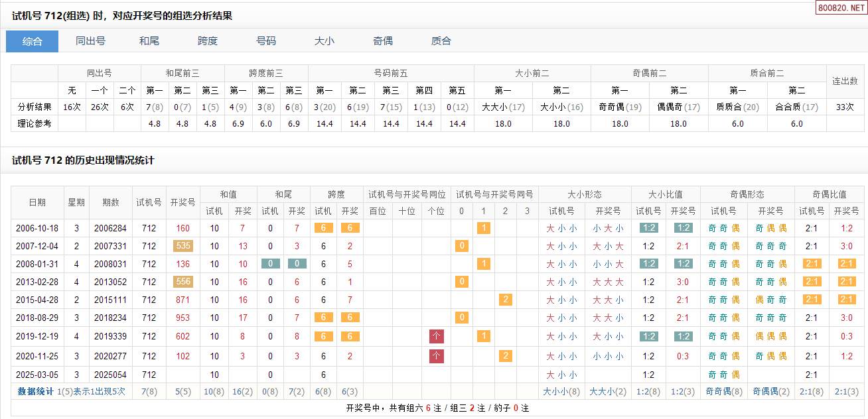
Task: Click period number 2019339
Action: 110,336
